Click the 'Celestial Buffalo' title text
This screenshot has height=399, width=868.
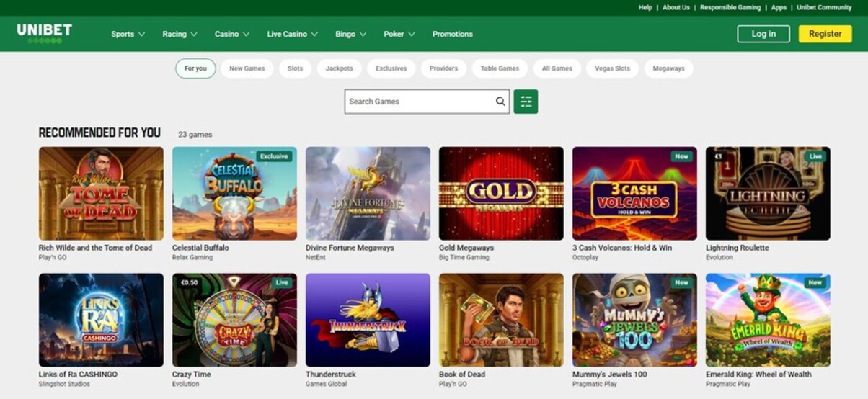pos(200,248)
